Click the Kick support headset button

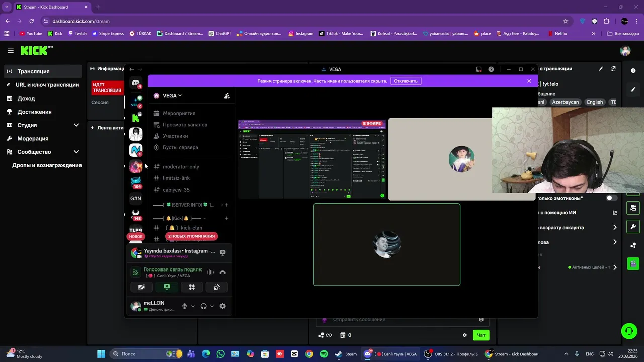[x=628, y=331]
